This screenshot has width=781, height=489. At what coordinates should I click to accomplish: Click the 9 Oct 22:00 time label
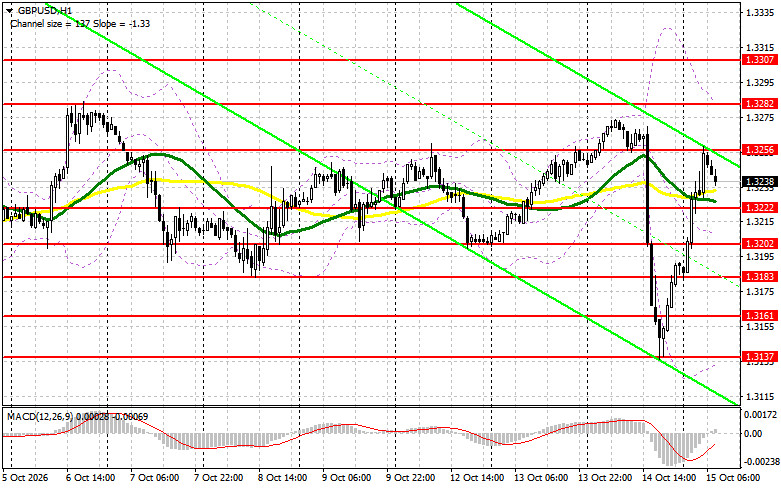point(411,478)
